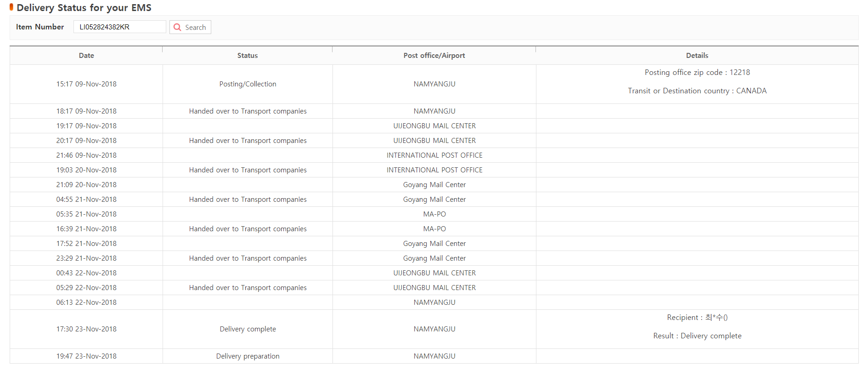
Task: Click the 'Recipient' details line
Action: click(x=697, y=318)
